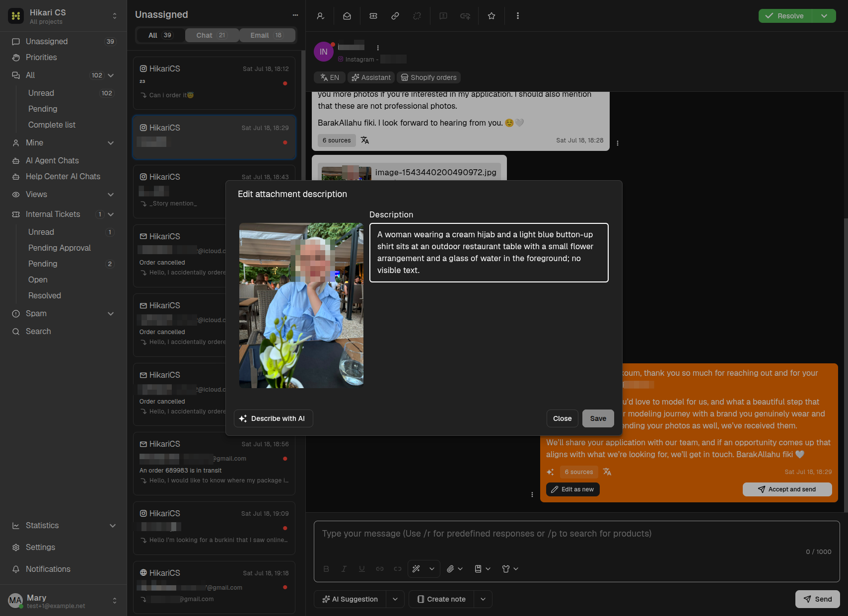Open Help Center AI Chats
The image size is (848, 616).
coord(64,176)
